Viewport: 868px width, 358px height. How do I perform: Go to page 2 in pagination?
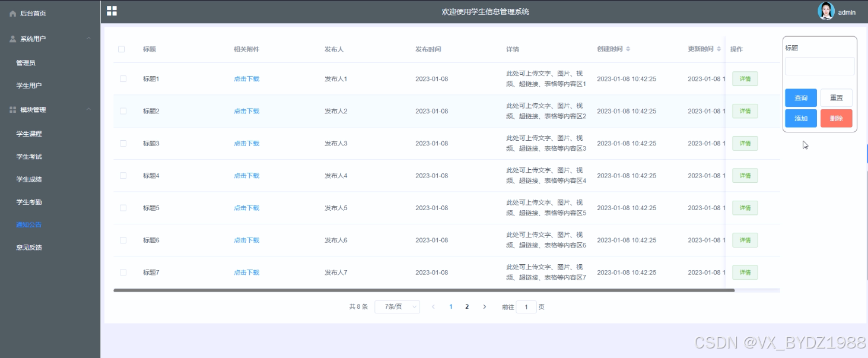coord(467,307)
